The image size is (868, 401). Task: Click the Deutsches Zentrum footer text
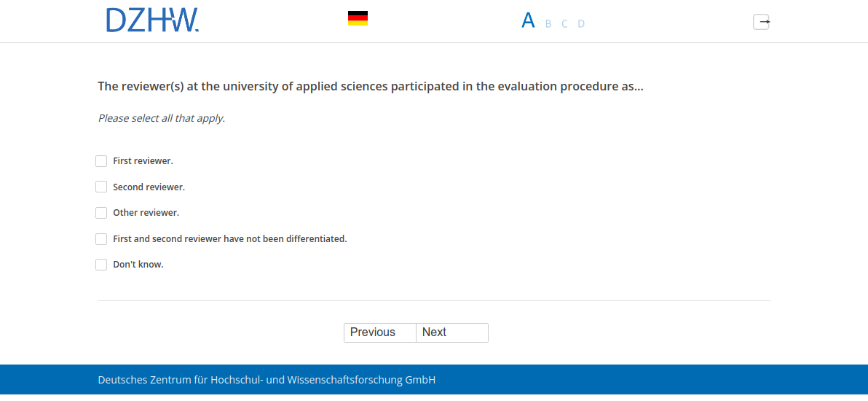(x=267, y=380)
